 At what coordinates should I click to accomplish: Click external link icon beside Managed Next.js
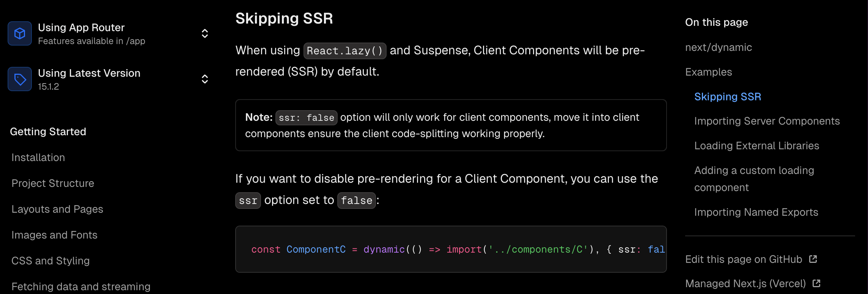816,283
